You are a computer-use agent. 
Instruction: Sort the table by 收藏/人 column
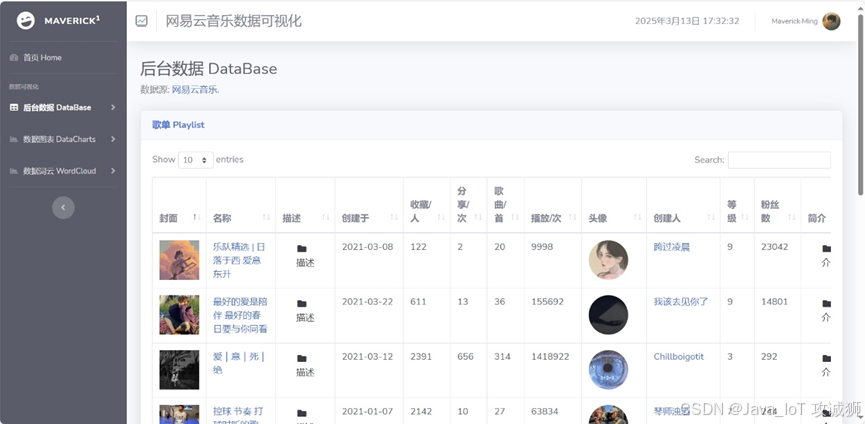pyautogui.click(x=441, y=217)
